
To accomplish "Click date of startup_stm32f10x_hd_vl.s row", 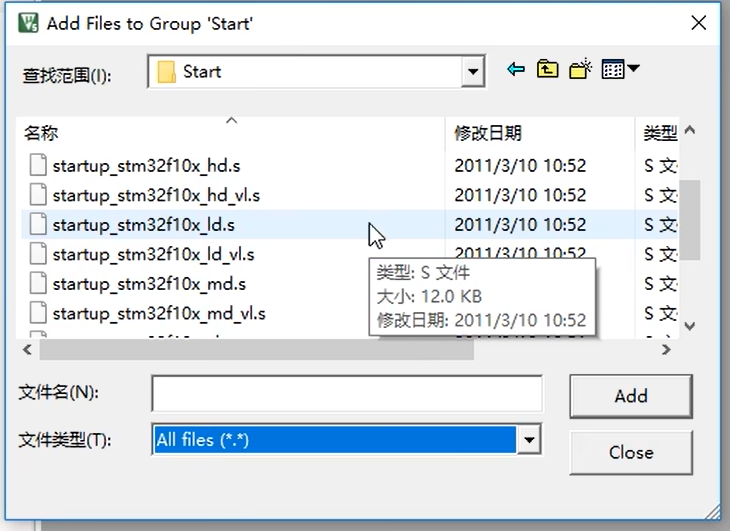I will point(520,195).
